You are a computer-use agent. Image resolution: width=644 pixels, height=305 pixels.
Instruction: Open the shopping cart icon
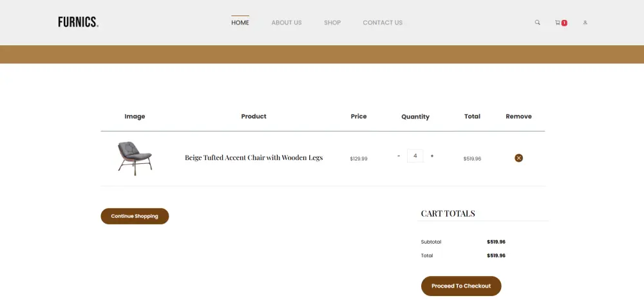pyautogui.click(x=558, y=23)
